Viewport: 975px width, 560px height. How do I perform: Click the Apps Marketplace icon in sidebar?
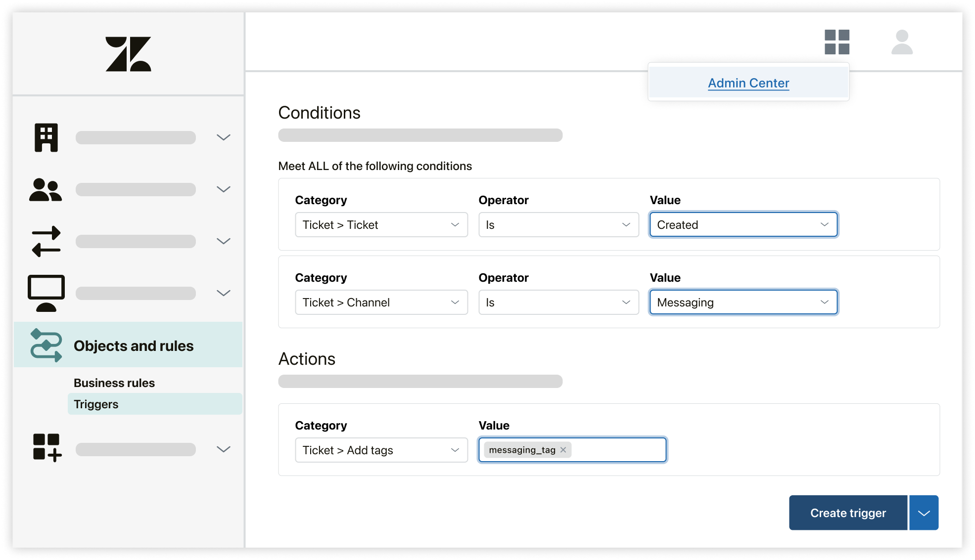(x=46, y=448)
